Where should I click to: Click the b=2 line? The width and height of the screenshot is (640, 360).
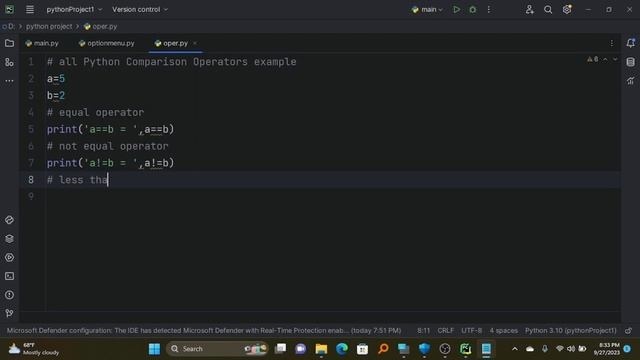[x=56, y=96]
